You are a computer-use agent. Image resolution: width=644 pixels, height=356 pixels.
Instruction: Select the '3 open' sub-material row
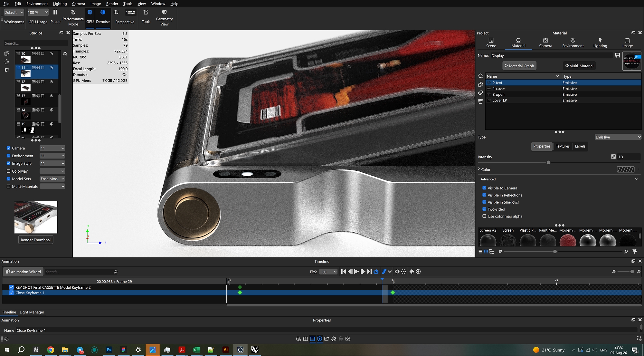[563, 94]
